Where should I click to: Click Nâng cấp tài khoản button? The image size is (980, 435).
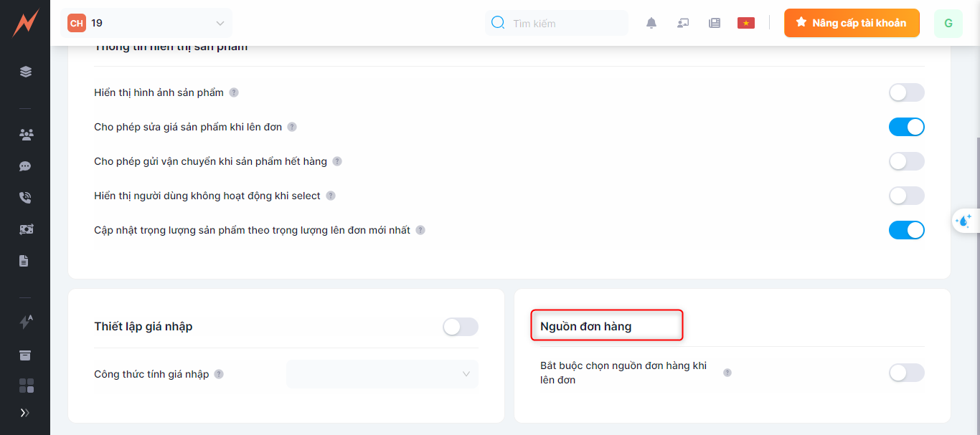click(851, 23)
